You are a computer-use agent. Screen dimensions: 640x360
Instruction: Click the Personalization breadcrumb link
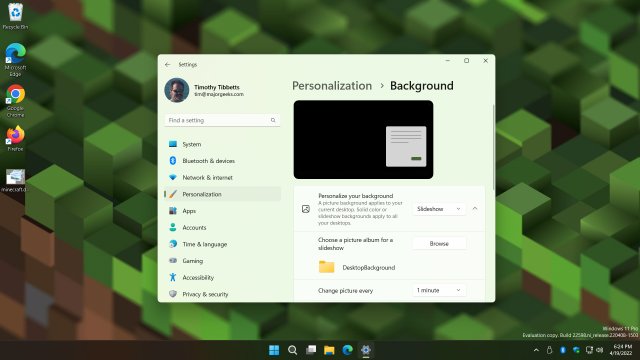[x=332, y=86]
